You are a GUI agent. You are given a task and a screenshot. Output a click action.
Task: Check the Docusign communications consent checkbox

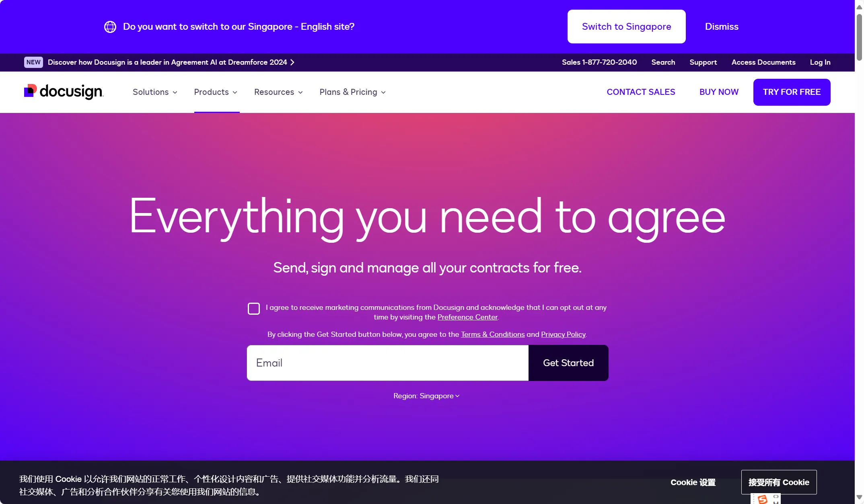[x=253, y=308]
